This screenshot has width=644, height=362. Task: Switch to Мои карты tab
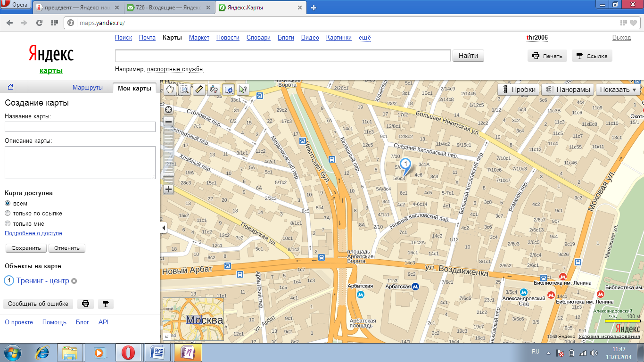(134, 88)
